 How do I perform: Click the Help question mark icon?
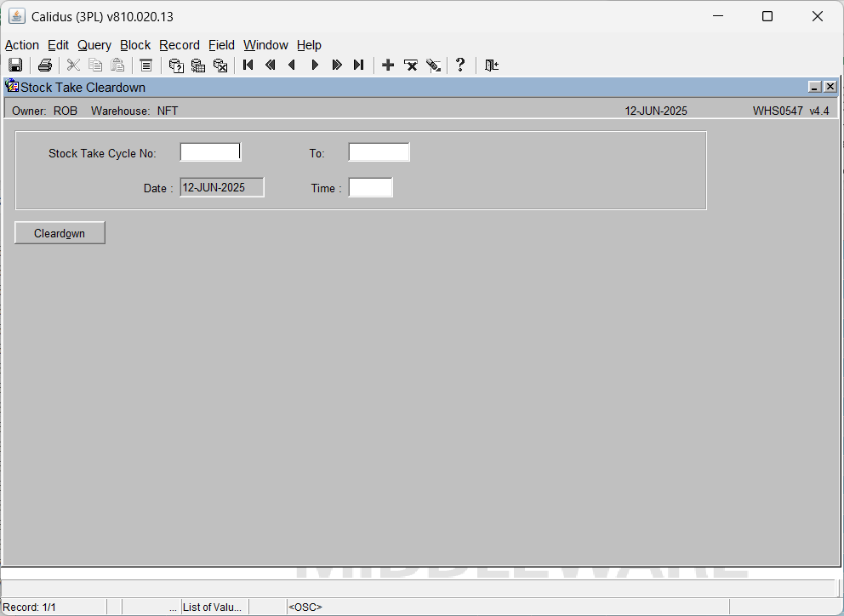coord(460,66)
